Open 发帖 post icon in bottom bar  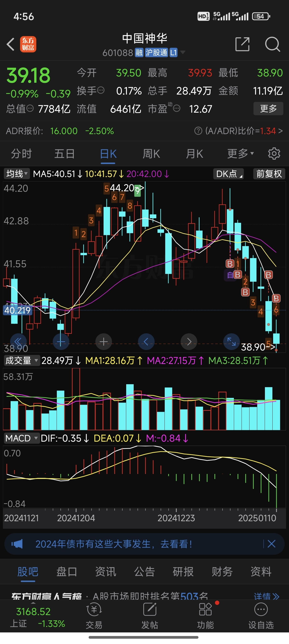pos(150,616)
